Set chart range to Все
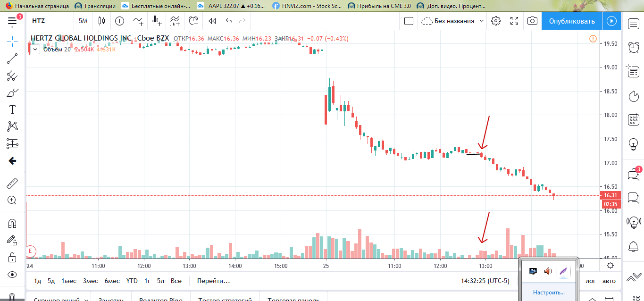This screenshot has height=301, width=644. (x=176, y=281)
